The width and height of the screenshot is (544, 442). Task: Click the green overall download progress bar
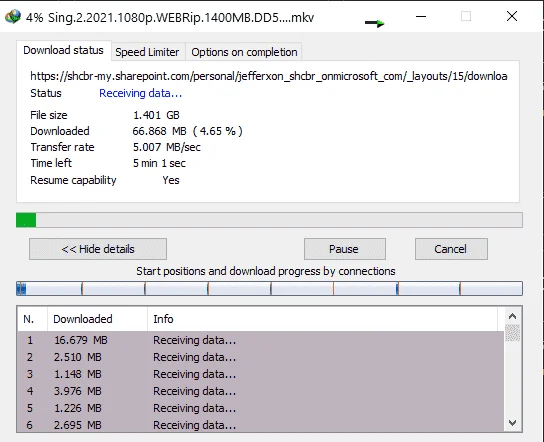point(269,220)
